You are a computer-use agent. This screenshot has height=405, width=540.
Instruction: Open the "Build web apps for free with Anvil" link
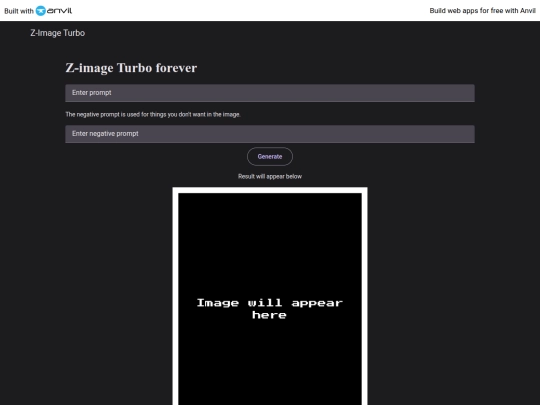point(482,11)
